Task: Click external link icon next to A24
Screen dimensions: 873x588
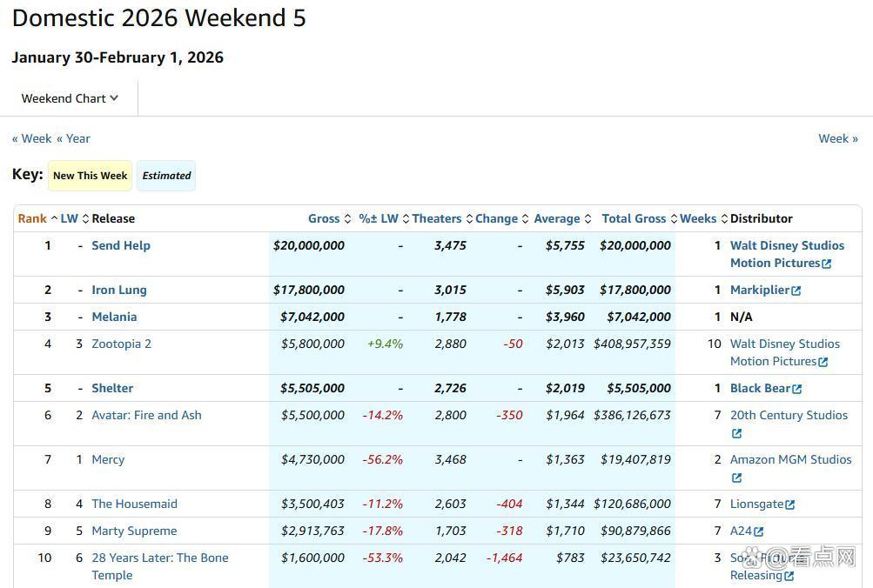Action: pos(759,531)
